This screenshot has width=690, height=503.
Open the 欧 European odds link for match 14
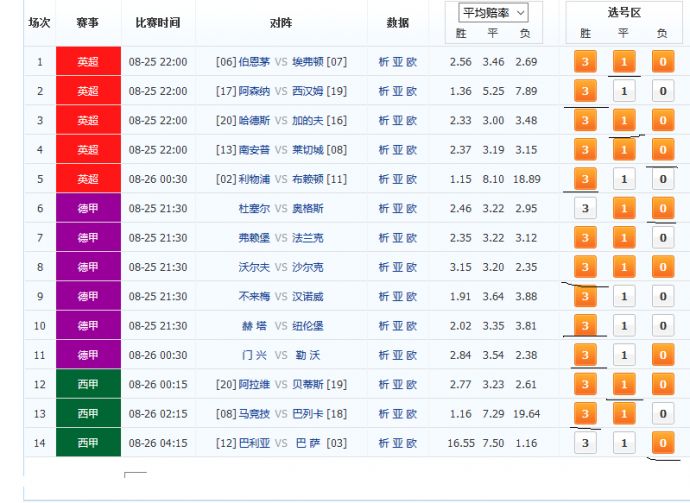pyautogui.click(x=412, y=442)
